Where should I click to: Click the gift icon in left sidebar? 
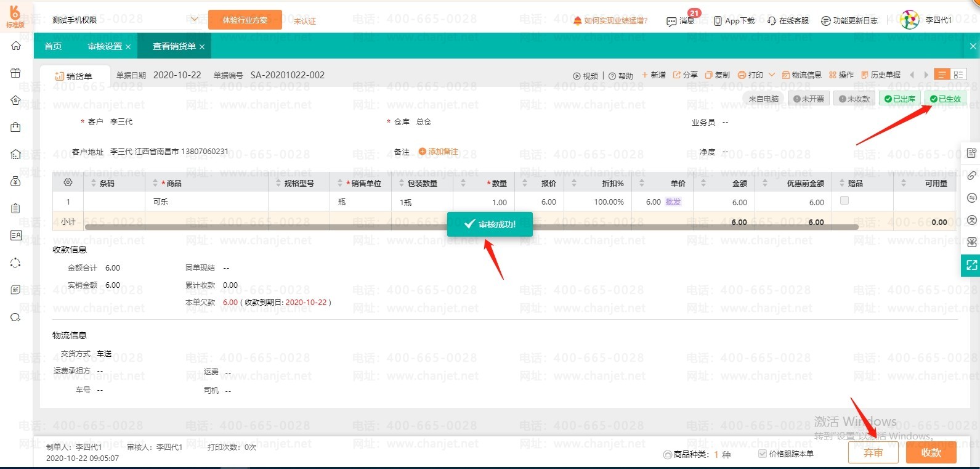pos(16,73)
